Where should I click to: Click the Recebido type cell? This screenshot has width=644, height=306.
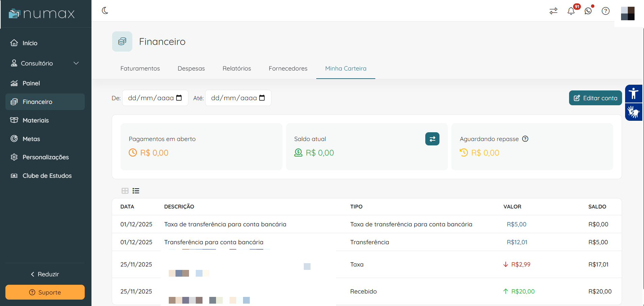(x=364, y=291)
